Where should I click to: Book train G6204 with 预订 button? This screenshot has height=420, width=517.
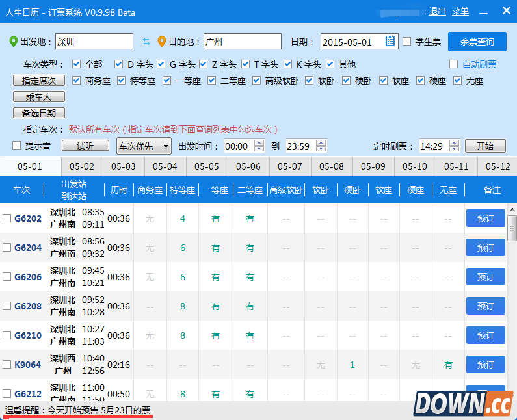[486, 247]
